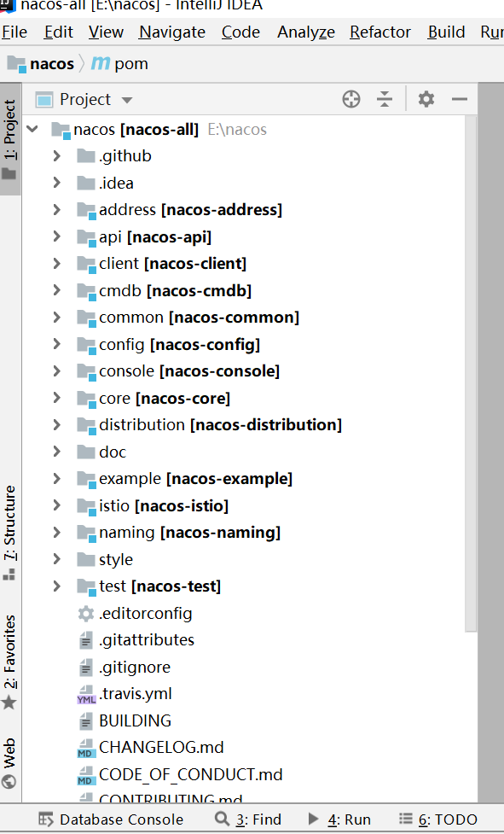The height and width of the screenshot is (834, 504).
Task: Click the .gitattributes text file icon
Action: pos(85,640)
